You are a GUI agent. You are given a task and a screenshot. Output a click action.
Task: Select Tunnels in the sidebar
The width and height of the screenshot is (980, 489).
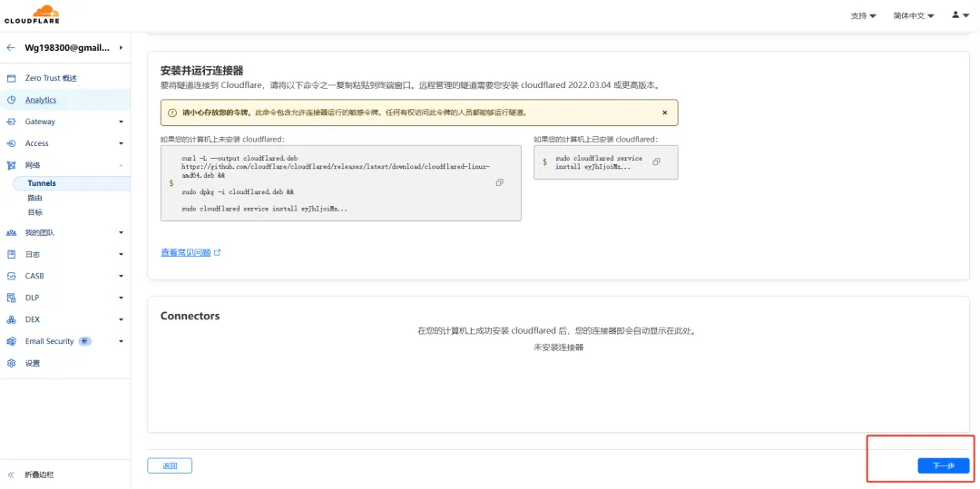pos(42,183)
